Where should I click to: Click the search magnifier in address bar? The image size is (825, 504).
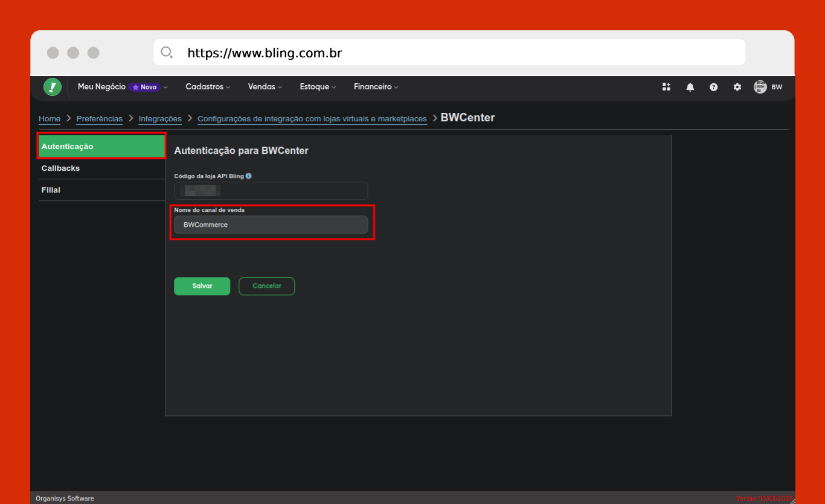tap(167, 53)
